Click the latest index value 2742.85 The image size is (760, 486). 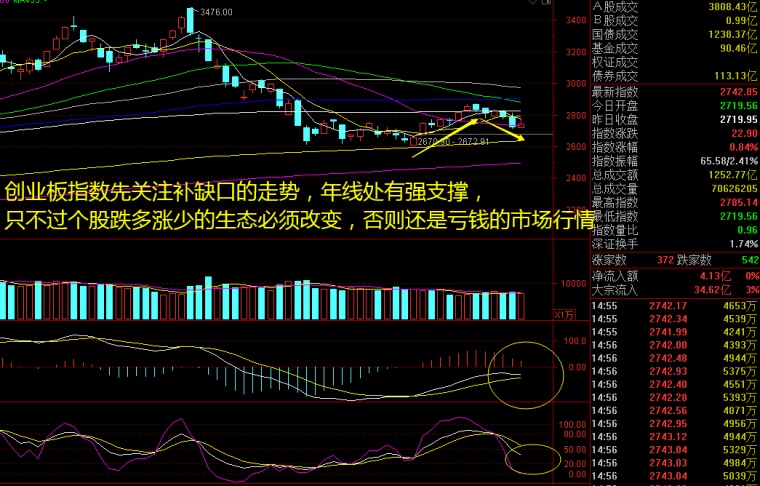[739, 92]
